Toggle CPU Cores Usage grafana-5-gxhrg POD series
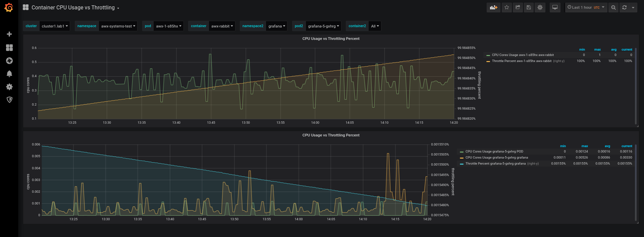The width and height of the screenshot is (644, 237). [494, 152]
